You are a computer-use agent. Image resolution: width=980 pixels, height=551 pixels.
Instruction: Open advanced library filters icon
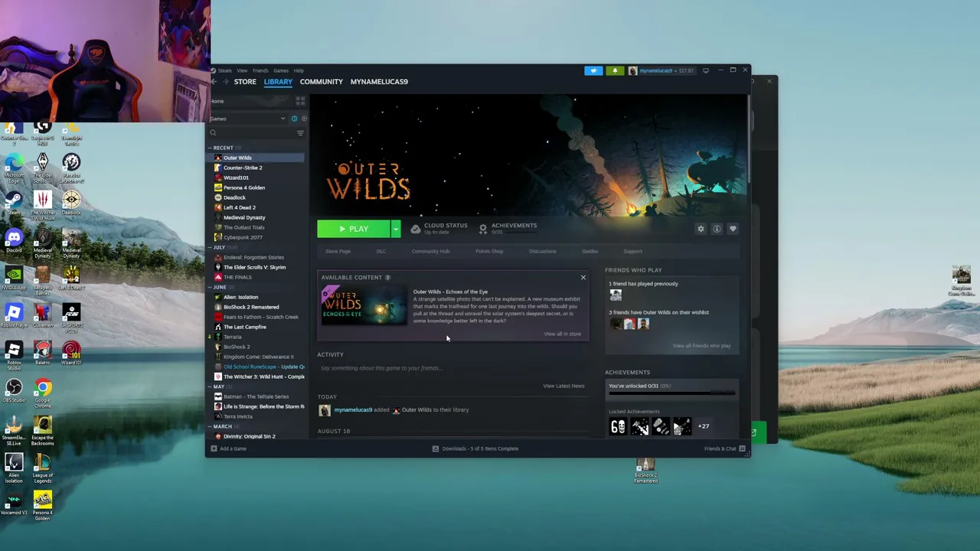click(x=300, y=133)
